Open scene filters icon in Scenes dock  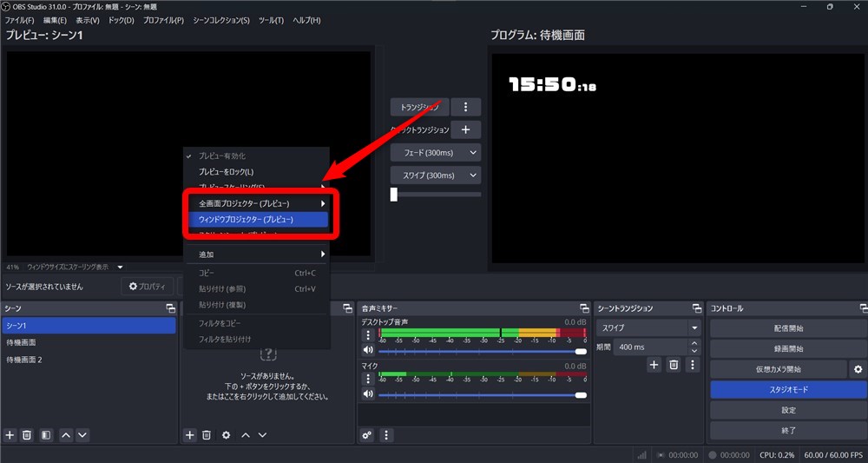point(46,435)
